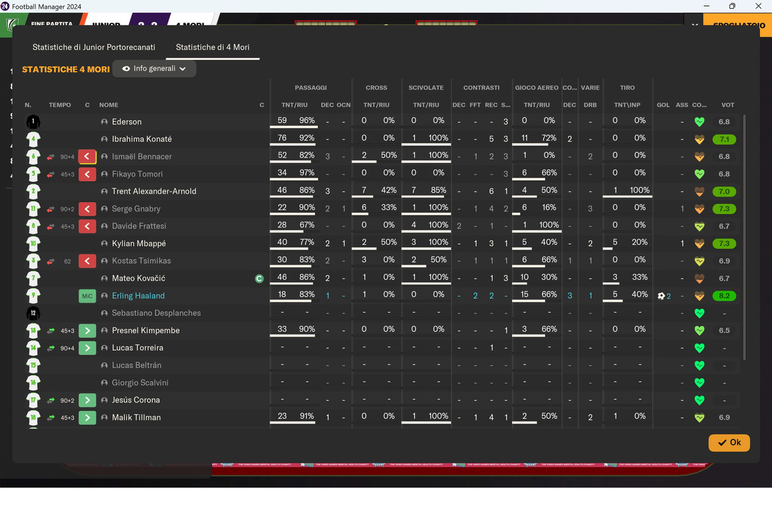The width and height of the screenshot is (772, 532).
Task: Click Tillman's 6.9 rating value
Action: 724,417
